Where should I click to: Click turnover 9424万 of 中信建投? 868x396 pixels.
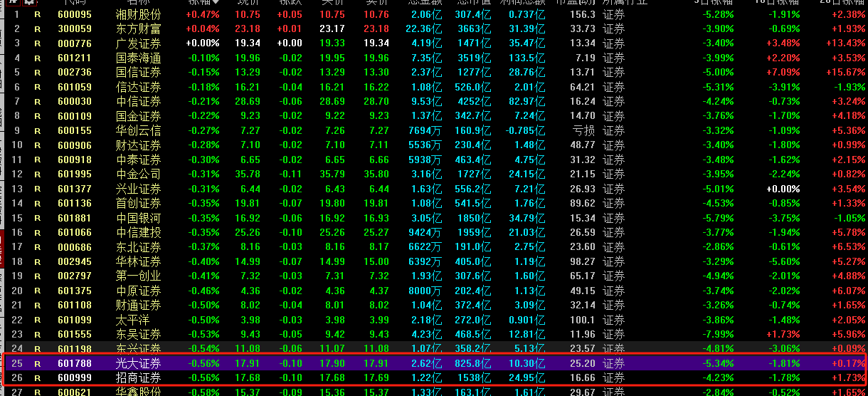tap(425, 232)
